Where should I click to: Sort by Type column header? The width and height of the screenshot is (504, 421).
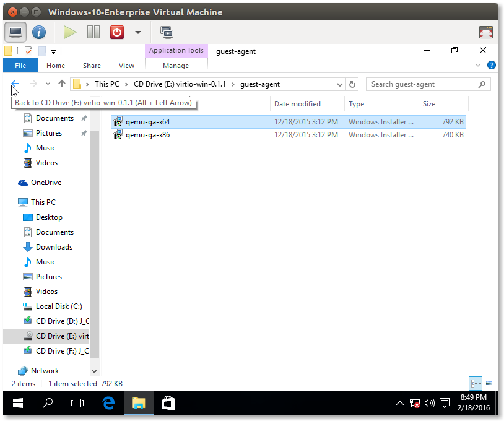pos(356,104)
